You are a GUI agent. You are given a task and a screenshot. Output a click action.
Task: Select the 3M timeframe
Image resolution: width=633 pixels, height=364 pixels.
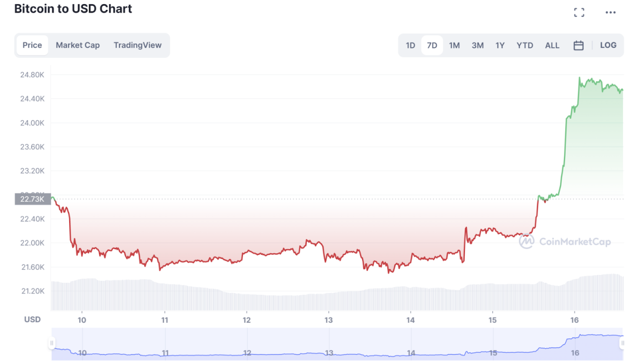pos(477,45)
